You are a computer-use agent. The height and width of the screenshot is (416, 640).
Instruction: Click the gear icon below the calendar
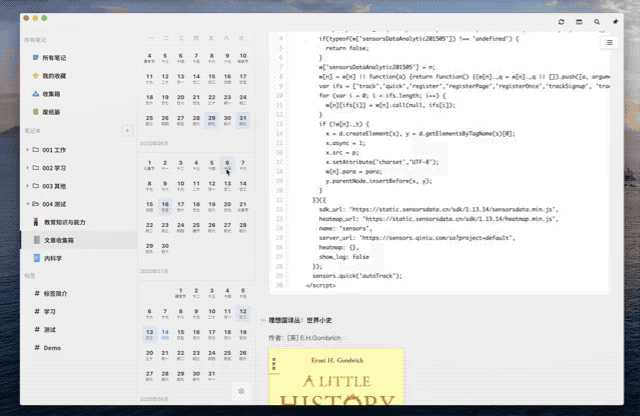click(241, 391)
